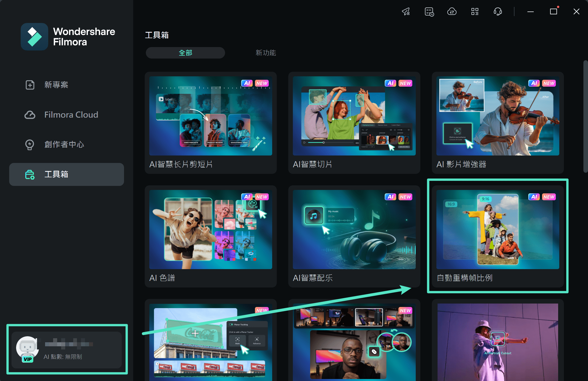Open Filmora Cloud text in sidebar
Image resolution: width=588 pixels, height=381 pixels.
tap(71, 115)
